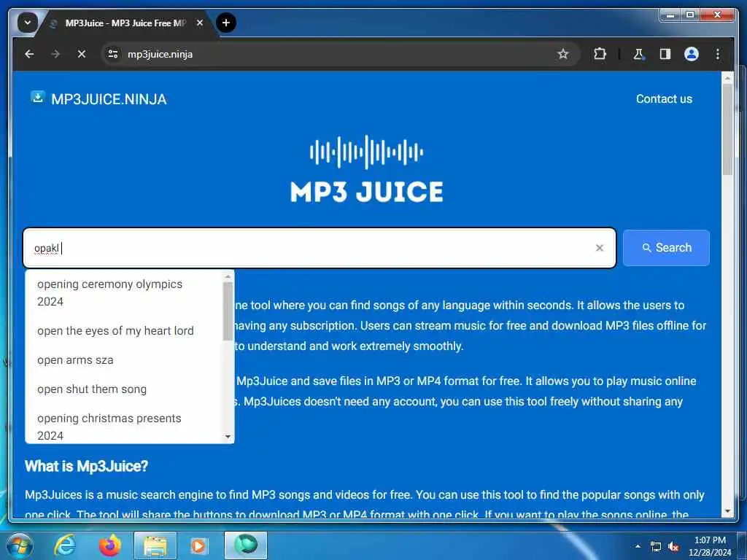
Task: Open site information icon in address bar
Action: pos(113,54)
